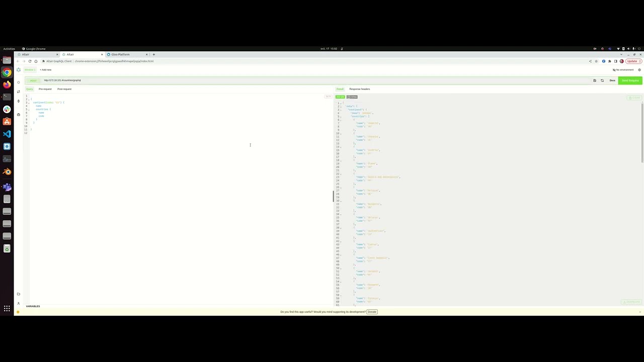Click the Send Request button
Image resolution: width=644 pixels, height=362 pixels.
point(630,80)
